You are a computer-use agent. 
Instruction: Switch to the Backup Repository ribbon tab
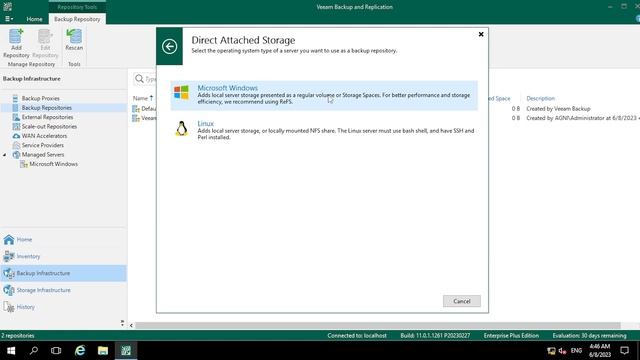pos(77,19)
